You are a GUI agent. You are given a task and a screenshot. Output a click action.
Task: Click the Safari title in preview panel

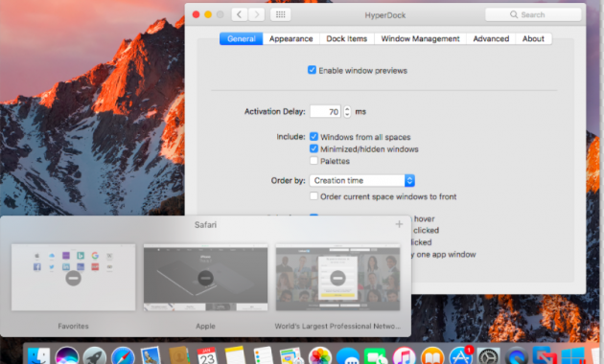pyautogui.click(x=205, y=225)
